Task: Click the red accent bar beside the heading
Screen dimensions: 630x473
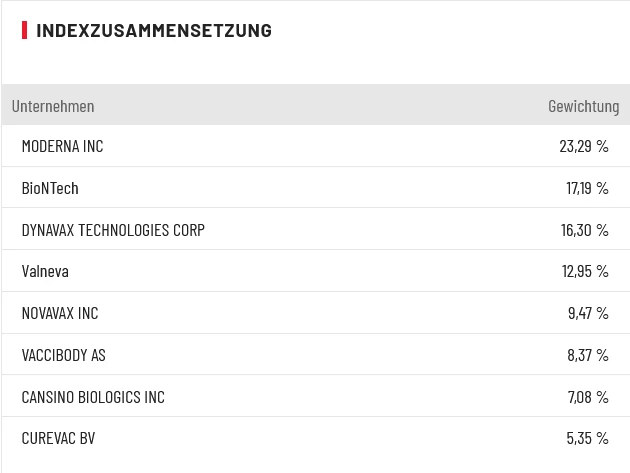Action: [x=24, y=30]
